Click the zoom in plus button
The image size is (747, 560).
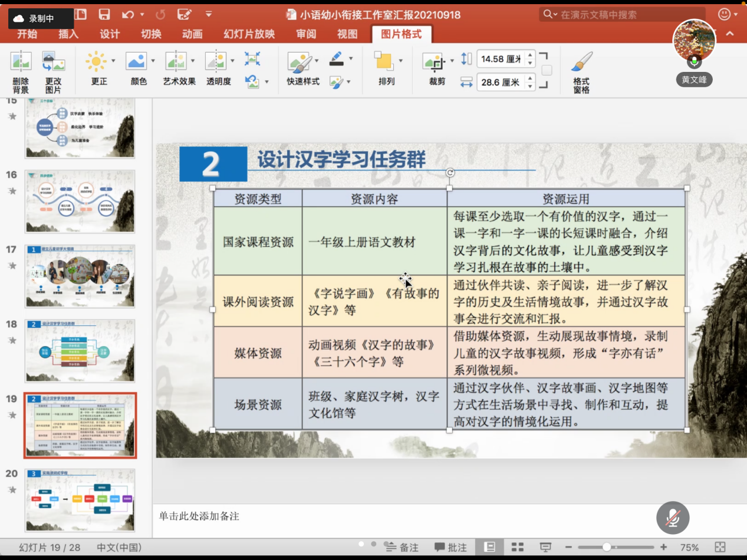(663, 548)
